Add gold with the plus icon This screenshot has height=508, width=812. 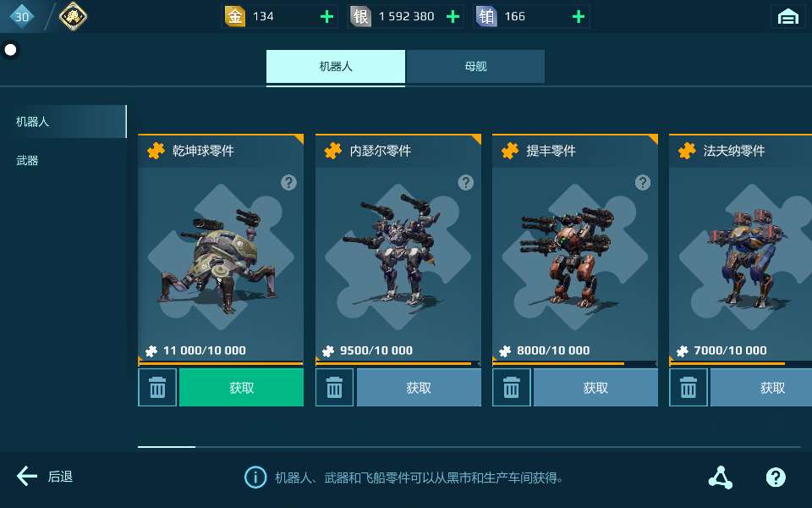[326, 17]
